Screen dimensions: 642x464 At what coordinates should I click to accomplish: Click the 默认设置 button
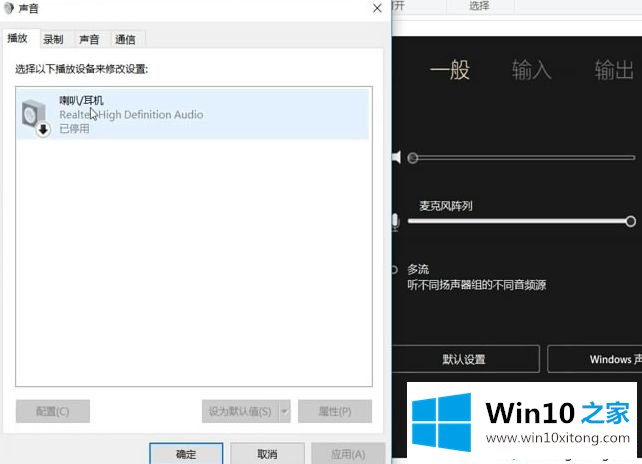[x=464, y=359]
